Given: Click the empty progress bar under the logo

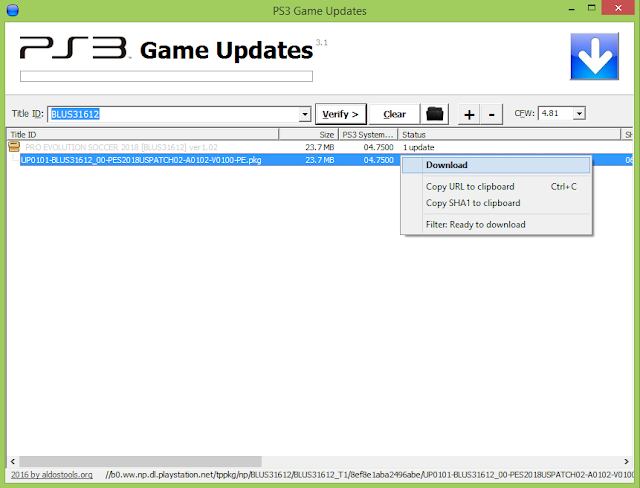Looking at the screenshot, I should (166, 76).
